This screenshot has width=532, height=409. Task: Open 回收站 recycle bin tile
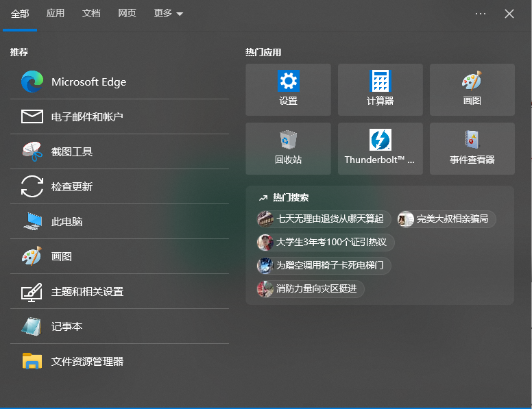(288, 149)
